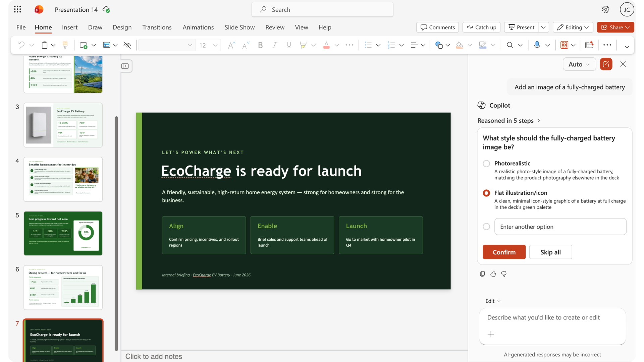Check the cloud save status icon
The image size is (644, 362).
(106, 10)
